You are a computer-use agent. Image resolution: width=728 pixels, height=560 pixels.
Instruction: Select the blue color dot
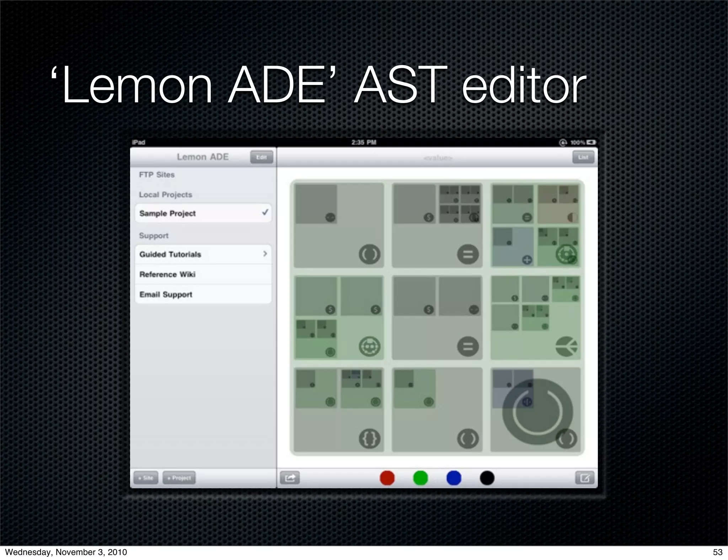(454, 478)
